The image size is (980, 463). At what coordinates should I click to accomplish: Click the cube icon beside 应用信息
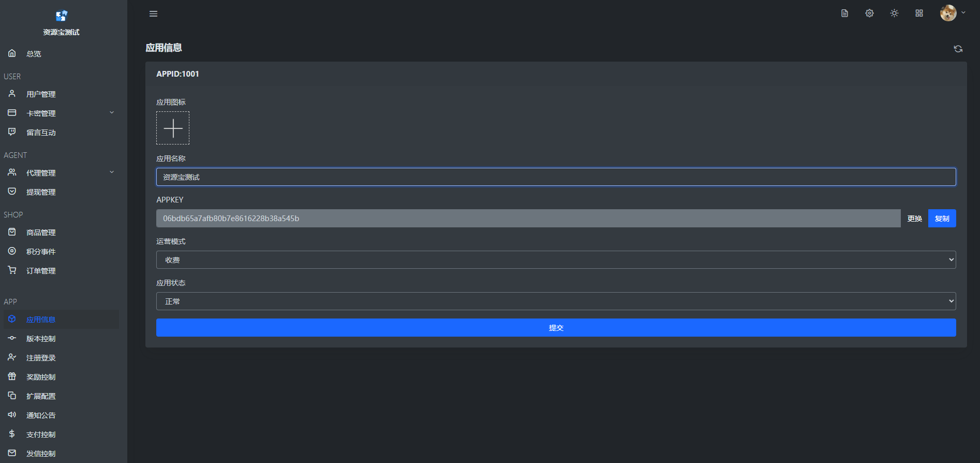pos(12,319)
